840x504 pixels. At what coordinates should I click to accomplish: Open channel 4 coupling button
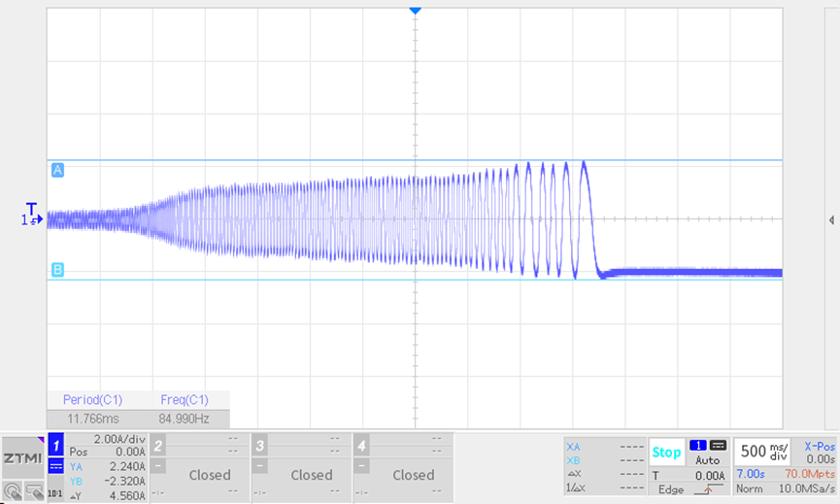[361, 466]
